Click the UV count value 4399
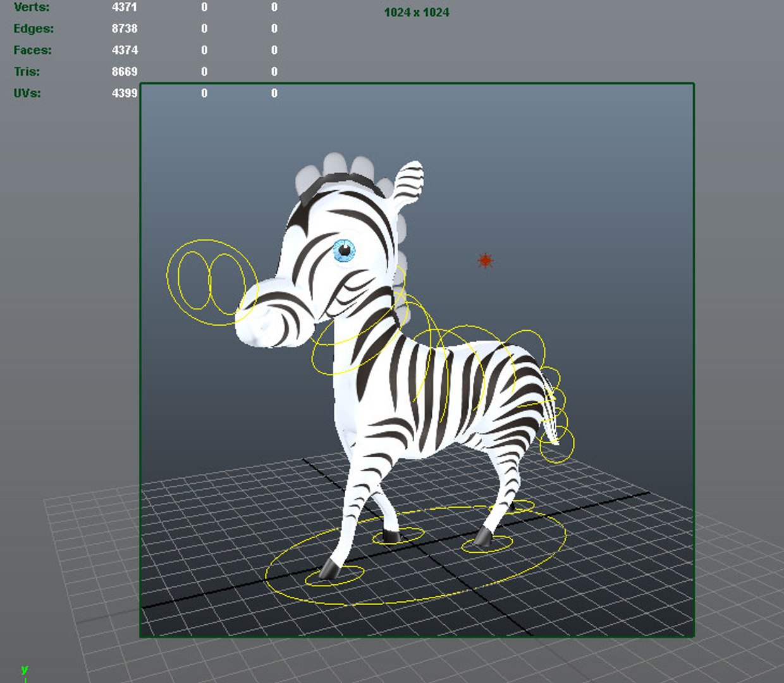Viewport: 784px width, 683px height. click(125, 93)
